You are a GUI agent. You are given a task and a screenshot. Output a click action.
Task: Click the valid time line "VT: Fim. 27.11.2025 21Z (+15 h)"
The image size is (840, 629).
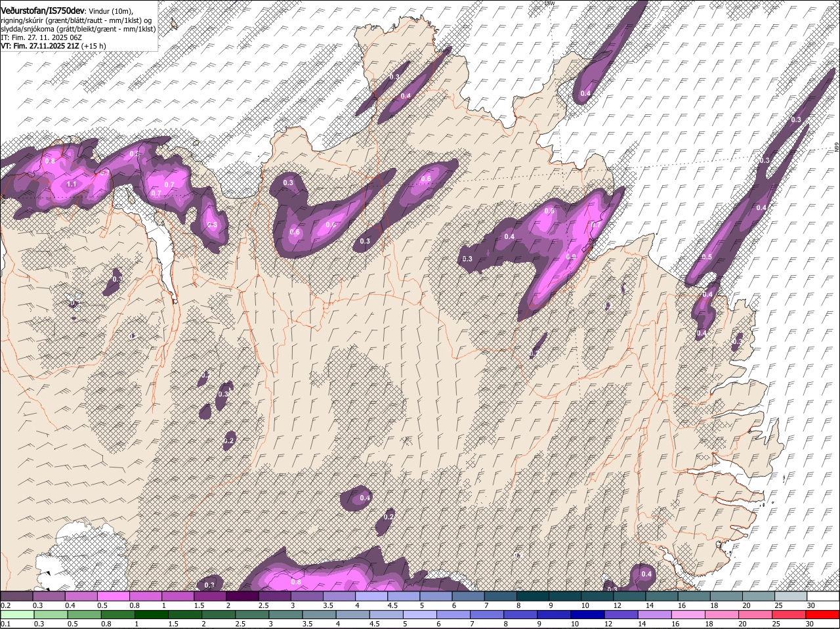(x=53, y=46)
